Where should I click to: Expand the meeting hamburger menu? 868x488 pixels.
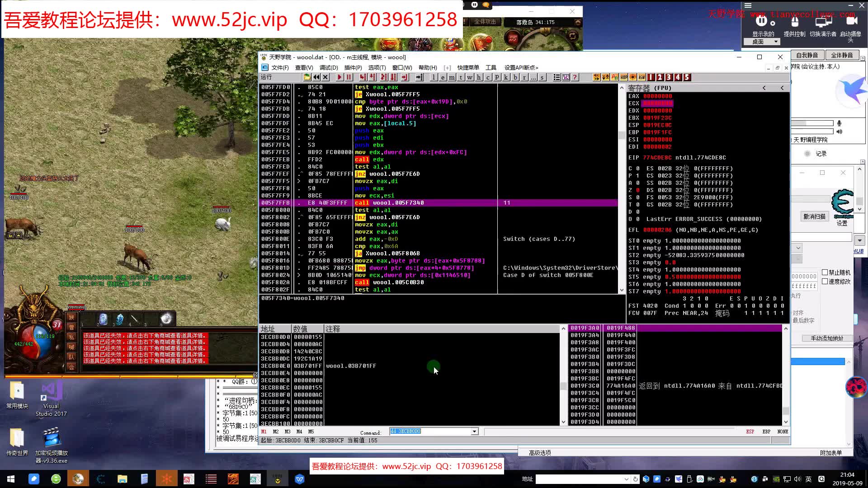[x=748, y=5]
